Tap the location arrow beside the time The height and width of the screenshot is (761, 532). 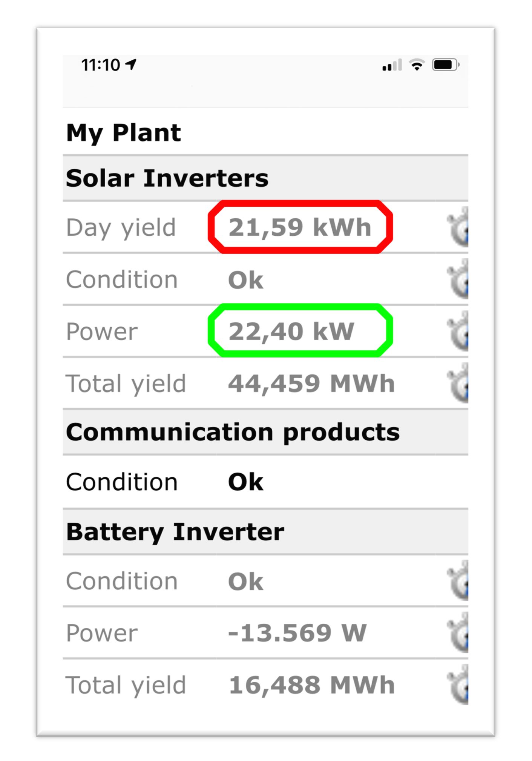pos(131,64)
